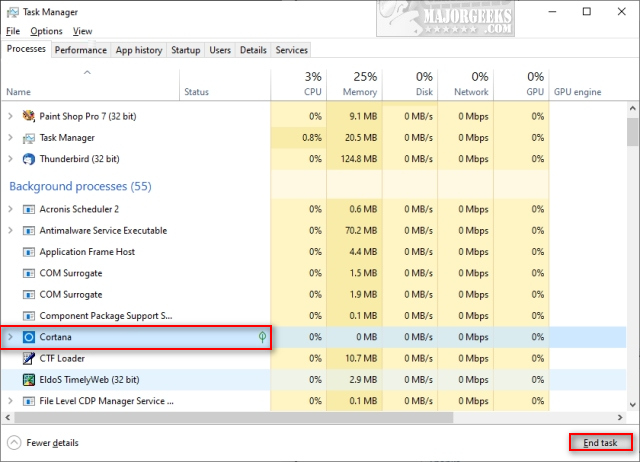Select the CTF Loader process name
Screen dimensions: 640x462
pyautogui.click(x=62, y=358)
